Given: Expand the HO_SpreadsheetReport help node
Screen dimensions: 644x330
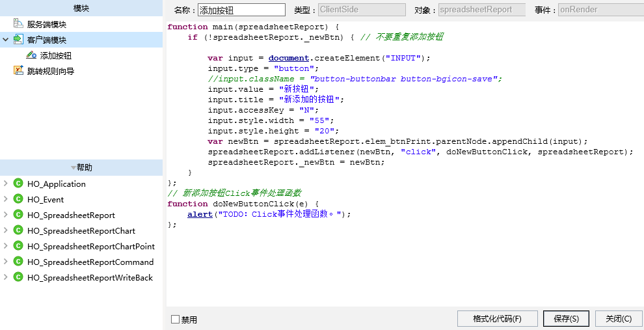Looking at the screenshot, I should tap(5, 215).
